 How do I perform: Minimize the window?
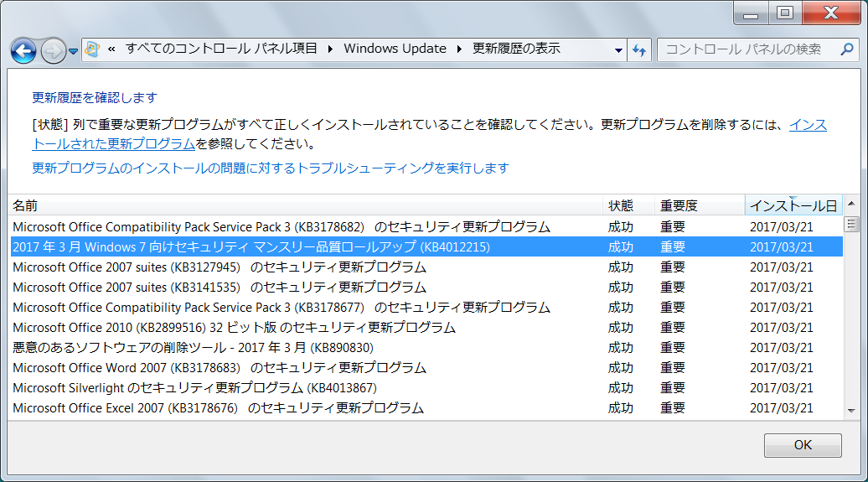click(x=751, y=13)
